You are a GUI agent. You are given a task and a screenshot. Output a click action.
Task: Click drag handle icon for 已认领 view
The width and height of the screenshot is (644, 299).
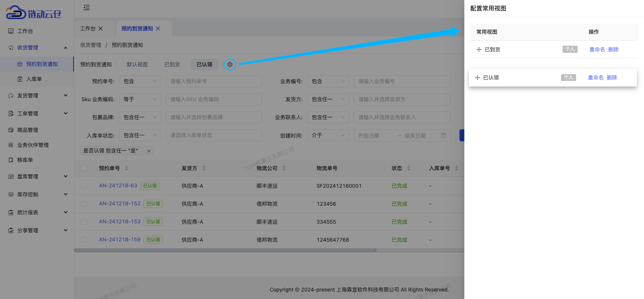pos(477,78)
